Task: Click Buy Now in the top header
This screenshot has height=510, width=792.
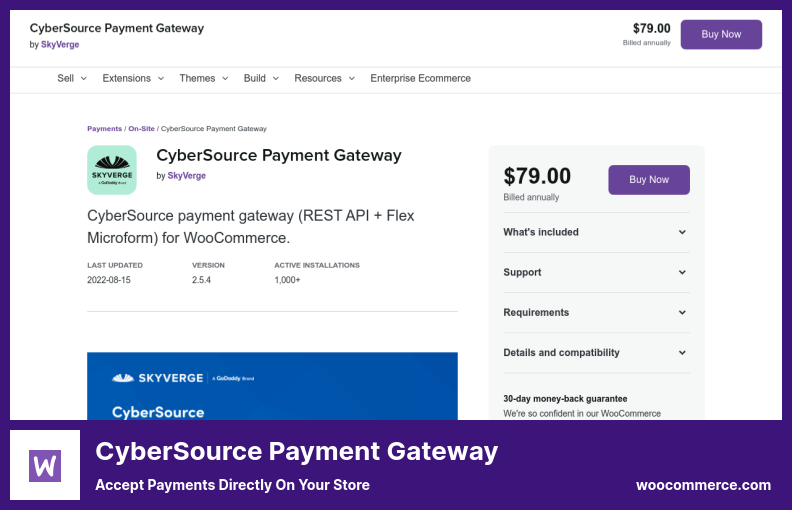Action: point(721,34)
